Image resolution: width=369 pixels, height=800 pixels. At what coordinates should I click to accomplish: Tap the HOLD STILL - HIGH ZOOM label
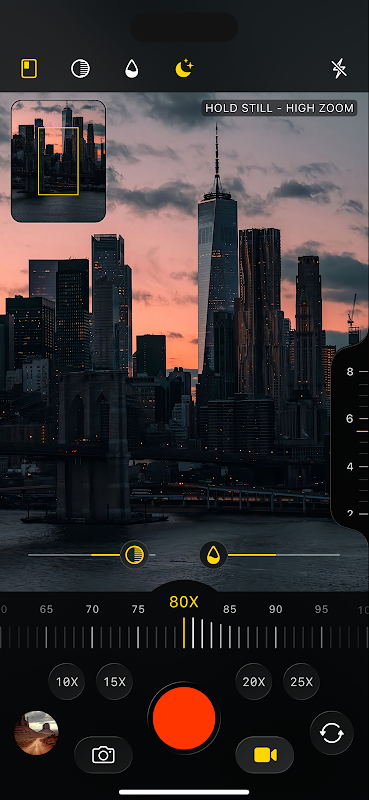(x=279, y=108)
